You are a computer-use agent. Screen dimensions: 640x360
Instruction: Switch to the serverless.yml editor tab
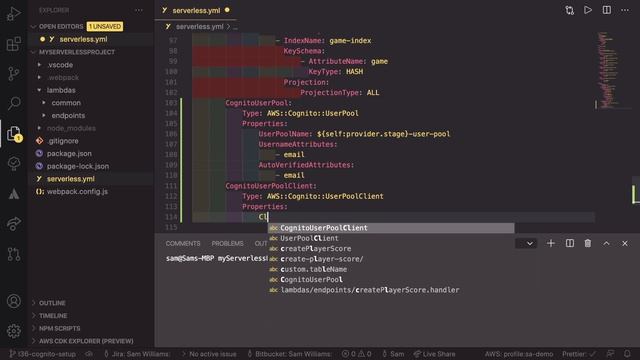pyautogui.click(x=196, y=10)
